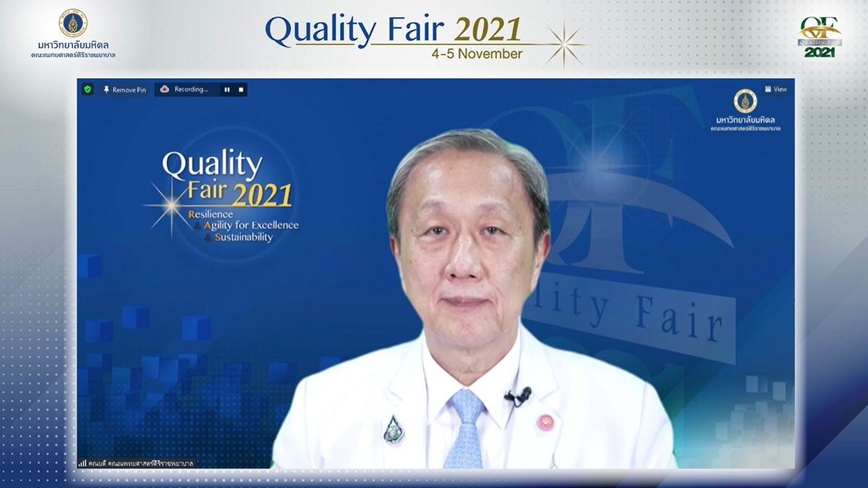Click the Resilience Agility Sustainability tagline
This screenshot has width=868, height=488.
click(242, 226)
